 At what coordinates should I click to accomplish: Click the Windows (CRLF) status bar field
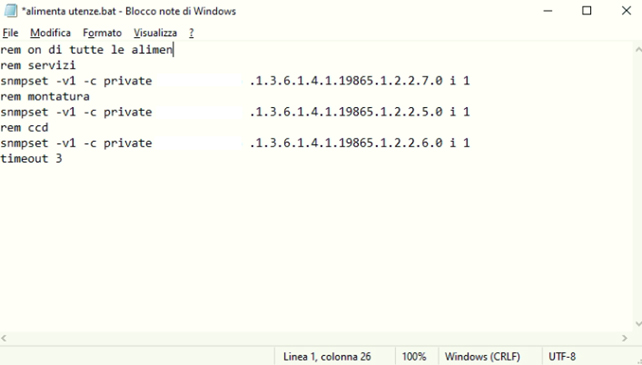[482, 357]
